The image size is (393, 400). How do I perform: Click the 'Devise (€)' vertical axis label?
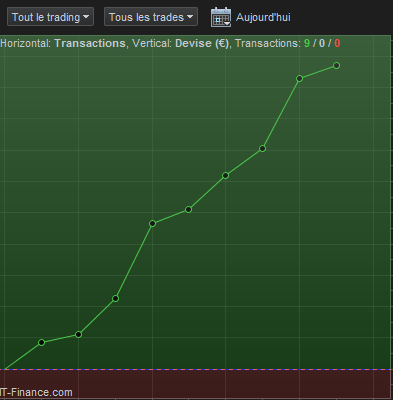point(202,43)
